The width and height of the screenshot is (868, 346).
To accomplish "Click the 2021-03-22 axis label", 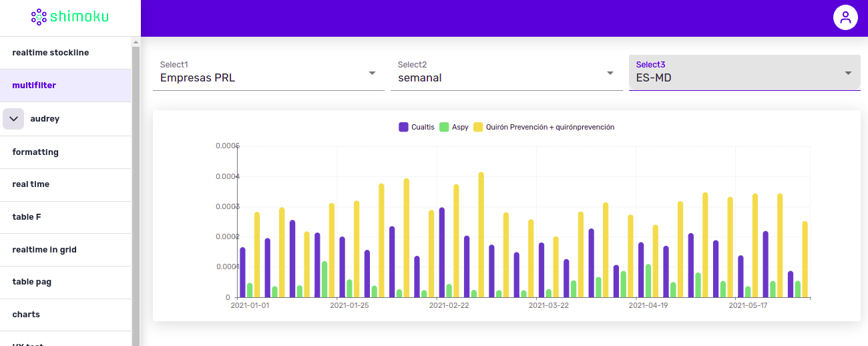I will click(549, 305).
